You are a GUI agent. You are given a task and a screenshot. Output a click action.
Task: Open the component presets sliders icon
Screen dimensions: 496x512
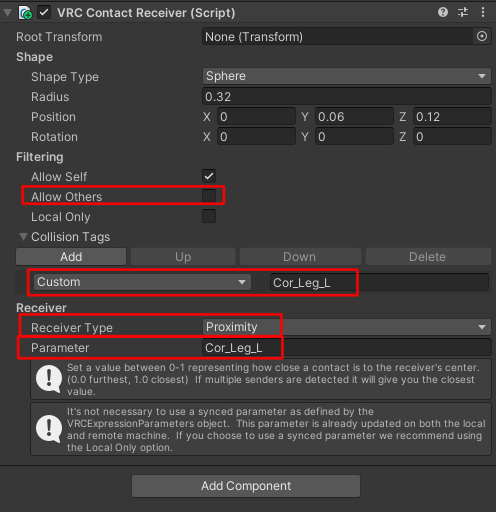click(463, 12)
